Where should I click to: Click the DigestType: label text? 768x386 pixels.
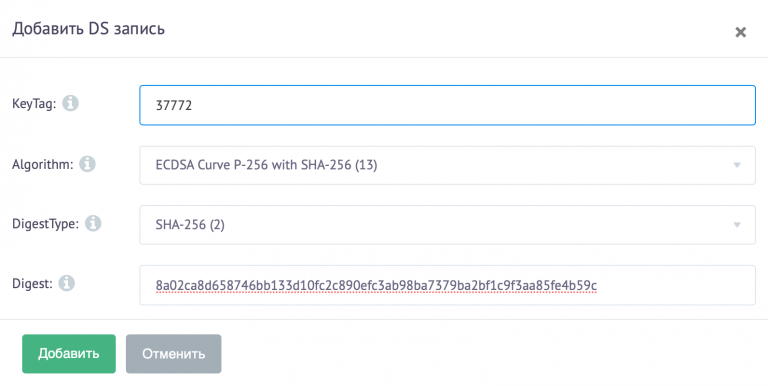tap(45, 224)
